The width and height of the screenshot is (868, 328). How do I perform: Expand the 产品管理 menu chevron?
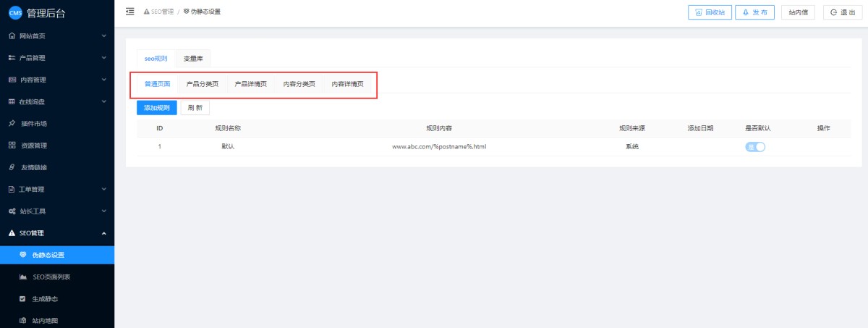click(103, 58)
